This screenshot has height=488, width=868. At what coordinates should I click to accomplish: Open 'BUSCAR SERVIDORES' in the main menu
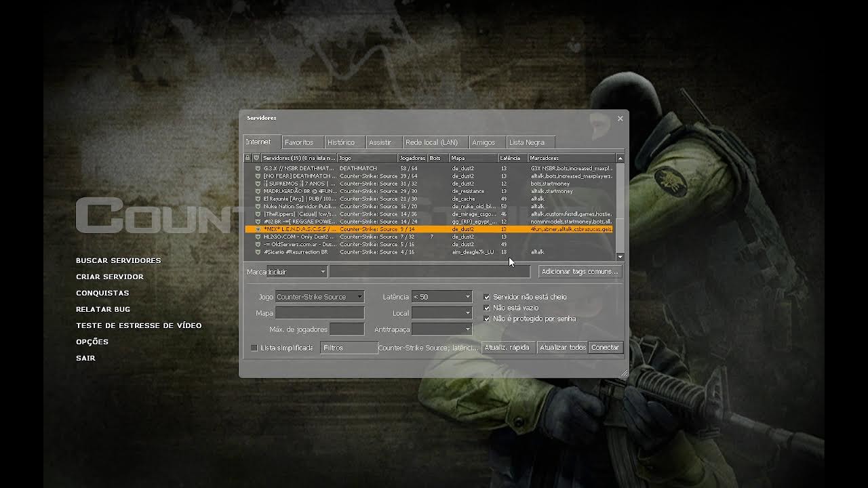coord(119,260)
